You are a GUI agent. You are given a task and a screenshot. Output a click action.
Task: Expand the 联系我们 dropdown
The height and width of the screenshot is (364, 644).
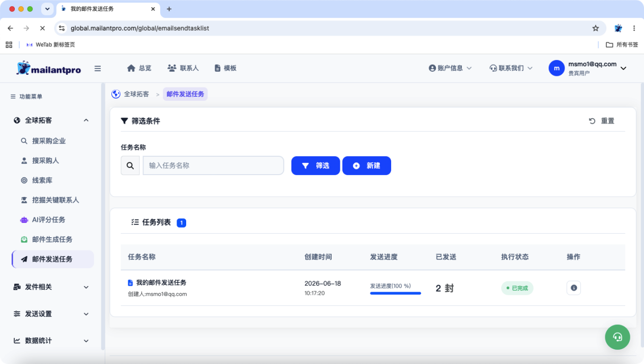coord(511,68)
